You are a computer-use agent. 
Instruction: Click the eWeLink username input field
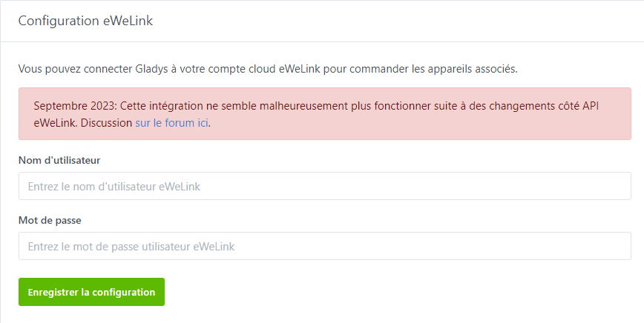point(324,186)
